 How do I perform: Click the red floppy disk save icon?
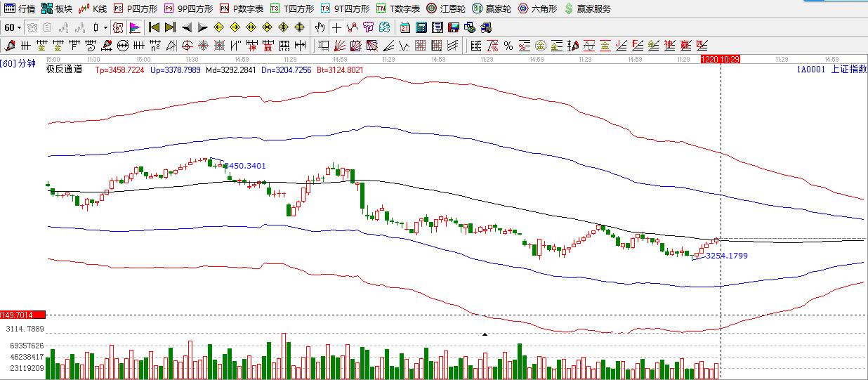click(x=454, y=27)
